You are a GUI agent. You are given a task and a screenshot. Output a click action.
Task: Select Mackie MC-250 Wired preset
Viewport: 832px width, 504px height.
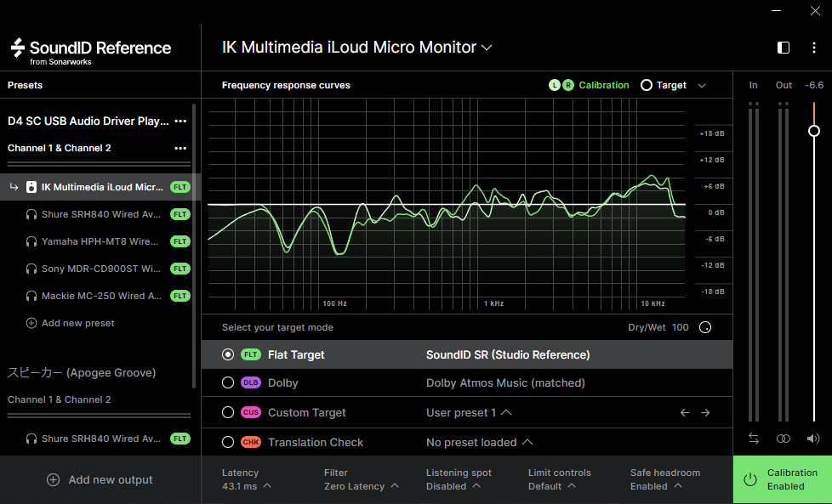point(100,296)
